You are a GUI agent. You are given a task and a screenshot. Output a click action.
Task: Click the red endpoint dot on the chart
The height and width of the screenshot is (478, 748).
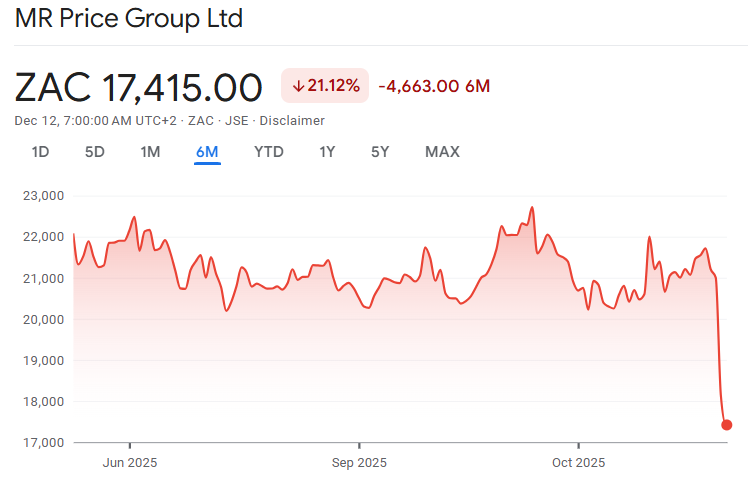click(727, 425)
